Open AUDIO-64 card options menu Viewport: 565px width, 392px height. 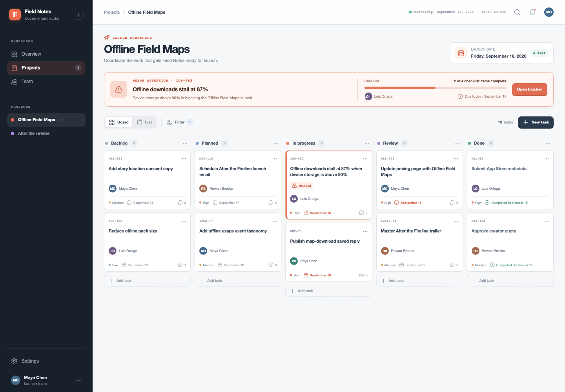pyautogui.click(x=456, y=221)
